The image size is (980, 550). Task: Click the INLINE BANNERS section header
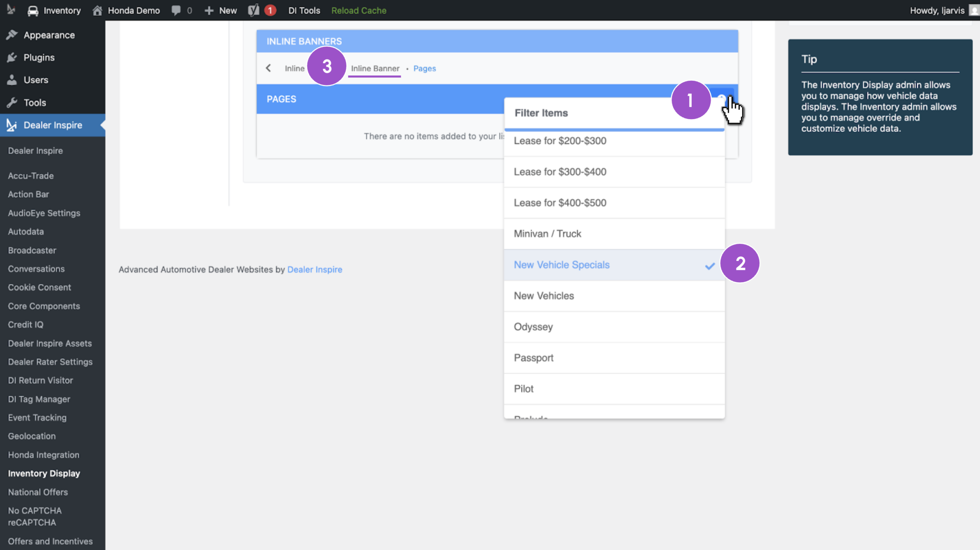click(497, 41)
